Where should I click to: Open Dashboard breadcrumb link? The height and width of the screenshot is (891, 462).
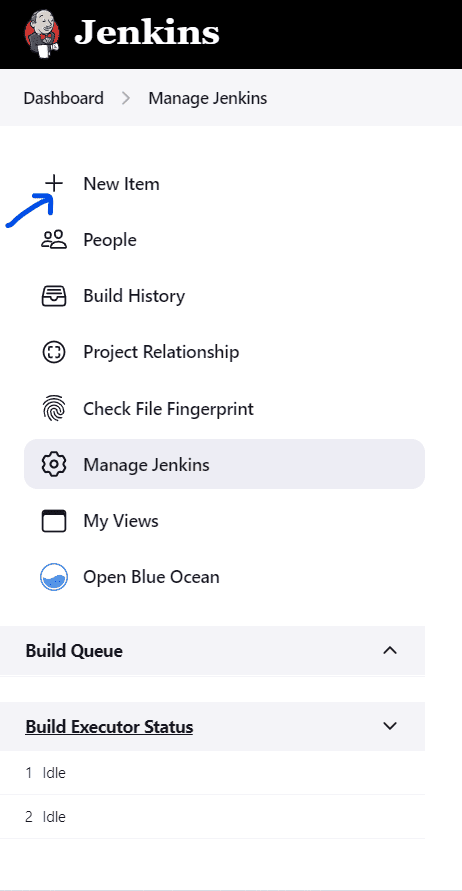coord(64,98)
